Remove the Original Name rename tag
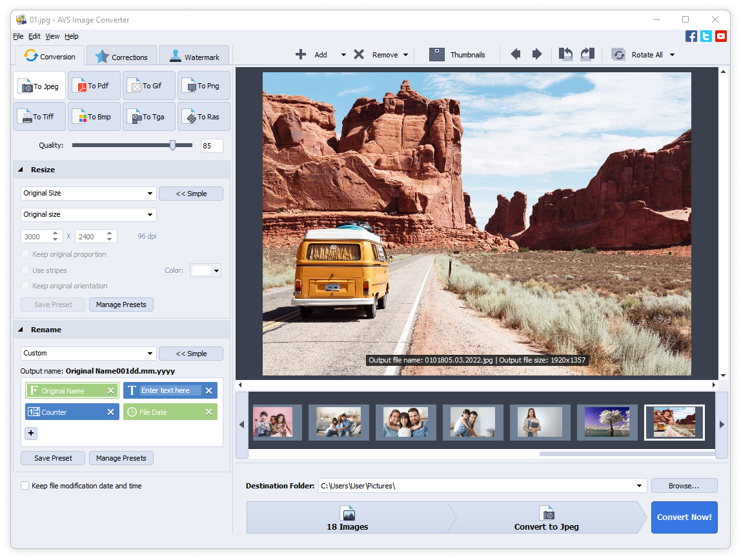The image size is (741, 560). [110, 391]
